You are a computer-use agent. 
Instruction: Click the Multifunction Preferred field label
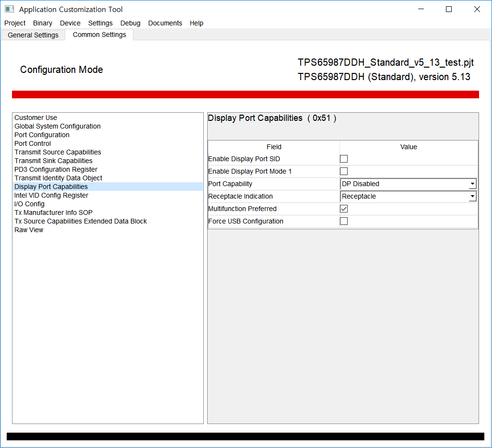point(242,209)
